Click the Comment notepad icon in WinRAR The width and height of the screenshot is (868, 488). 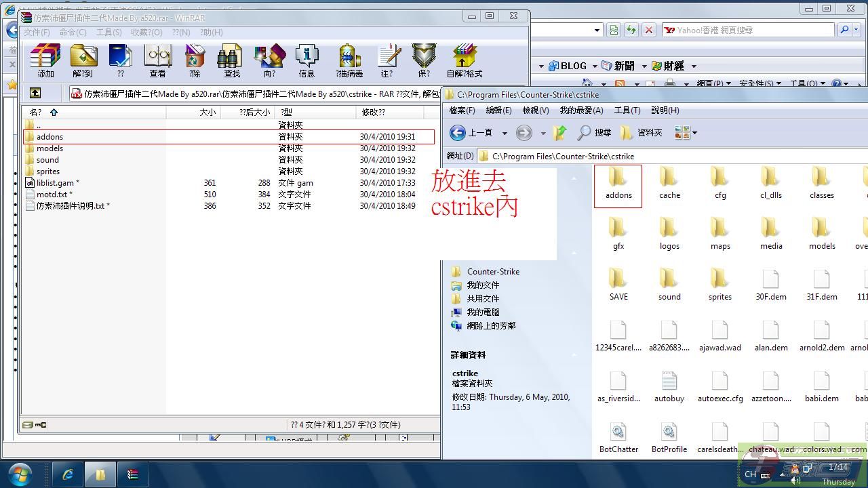point(387,61)
